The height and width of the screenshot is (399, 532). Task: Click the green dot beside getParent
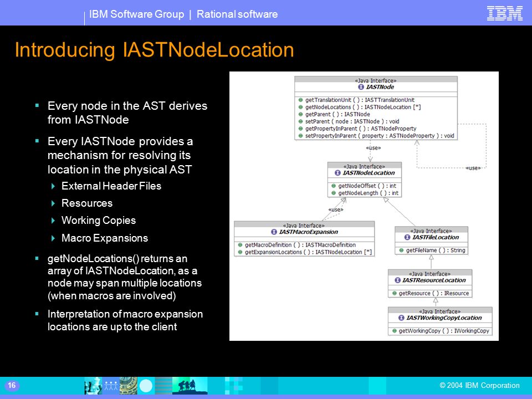300,114
